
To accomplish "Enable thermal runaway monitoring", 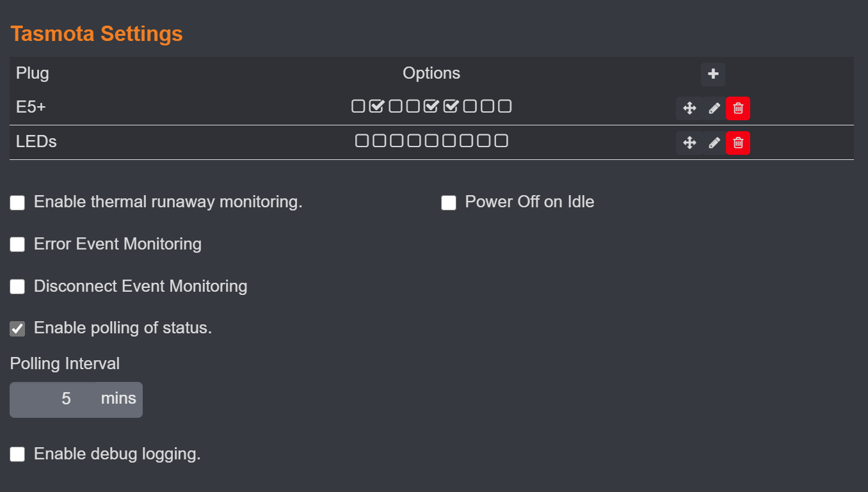I will click(x=17, y=202).
